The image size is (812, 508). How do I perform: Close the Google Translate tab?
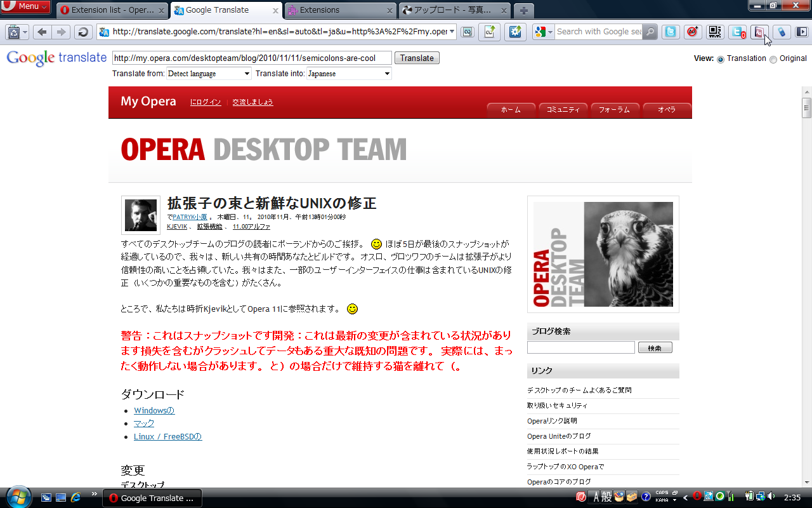coord(276,11)
